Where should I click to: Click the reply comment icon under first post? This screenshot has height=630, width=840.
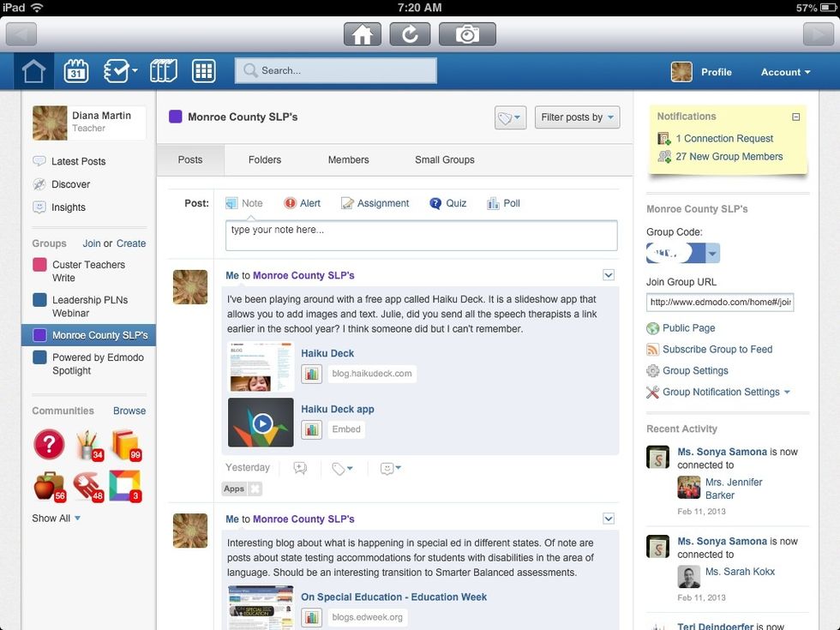(x=300, y=468)
